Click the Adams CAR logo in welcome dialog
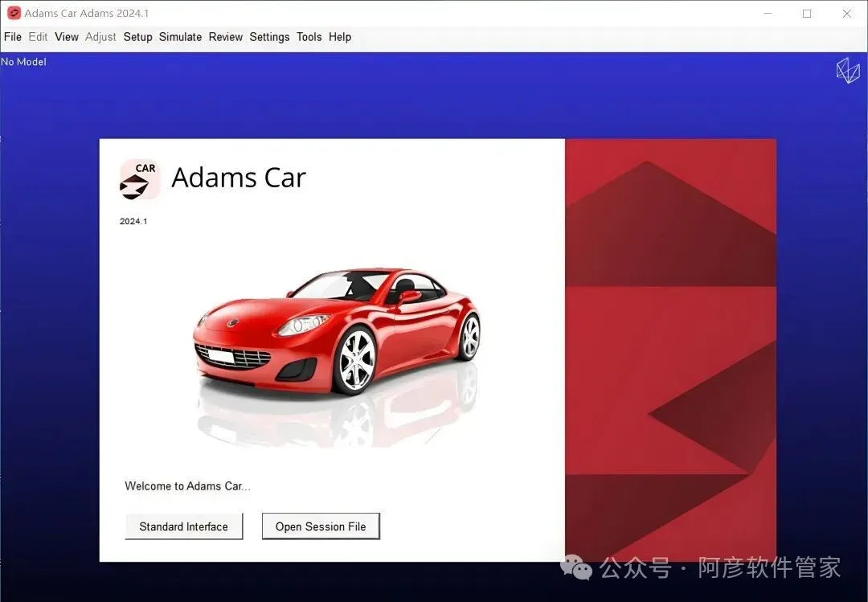 pos(140,179)
